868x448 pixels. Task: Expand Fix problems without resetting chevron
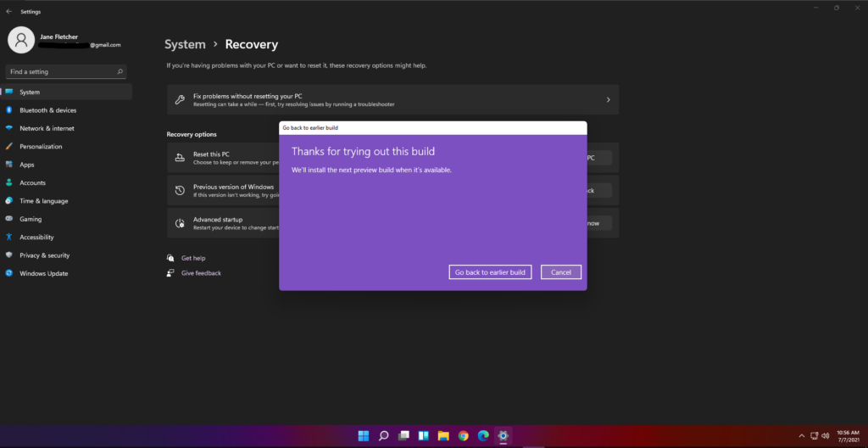point(608,100)
